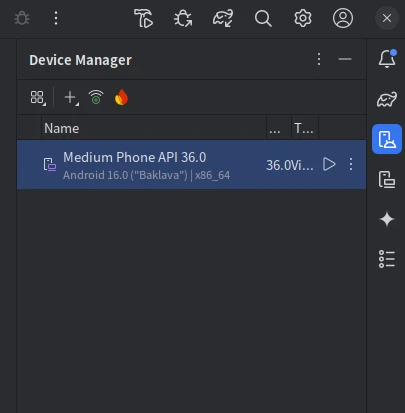Open Gemini sparkle tool window
Screen dimensions: 405x413
pos(387,219)
